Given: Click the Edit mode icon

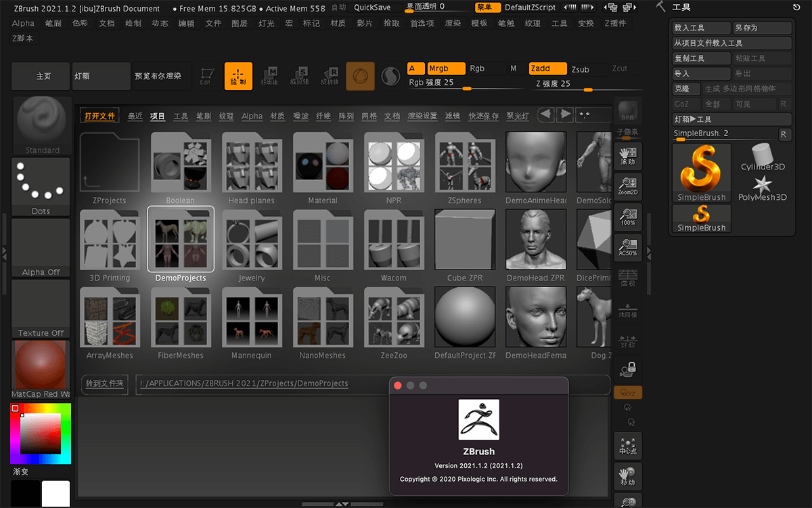Looking at the screenshot, I should click(206, 76).
